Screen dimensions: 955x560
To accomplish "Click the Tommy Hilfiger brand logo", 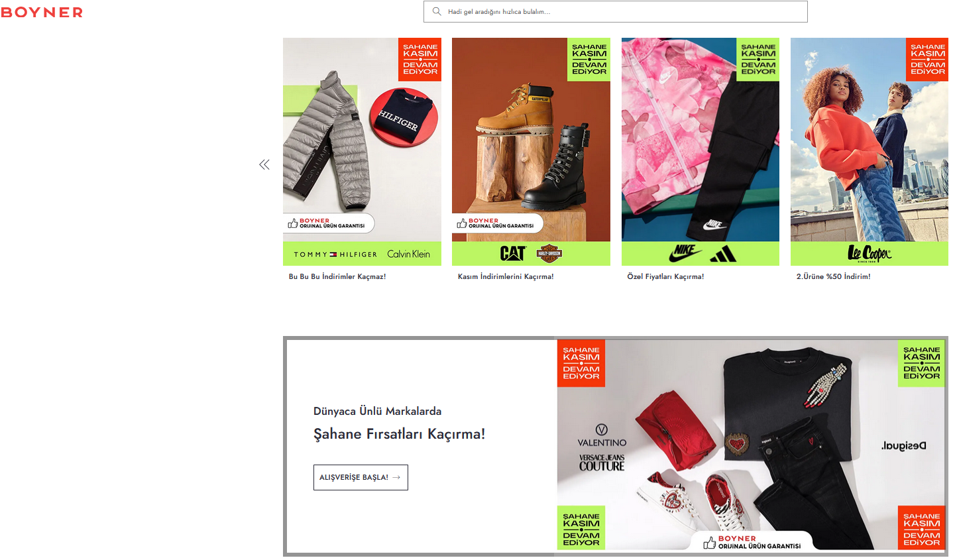I will (335, 254).
